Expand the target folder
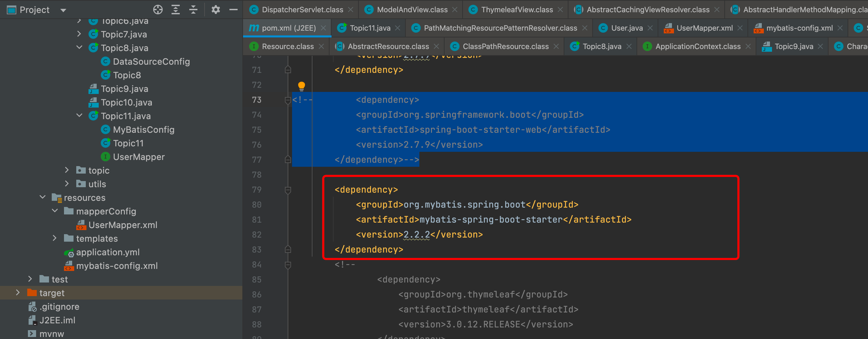Image resolution: width=868 pixels, height=339 pixels. click(18, 293)
